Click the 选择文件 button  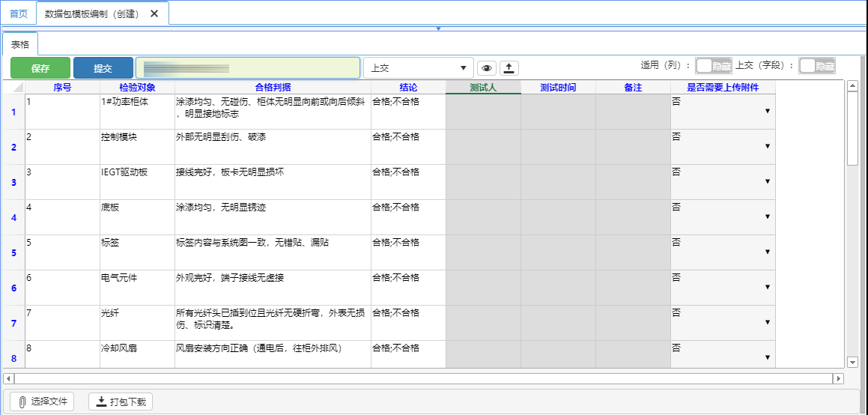(x=42, y=402)
